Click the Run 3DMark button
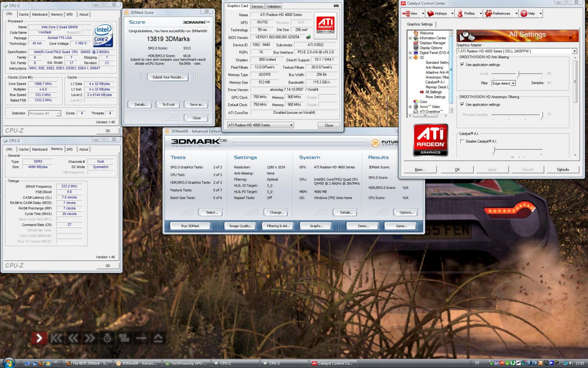The image size is (588, 368). point(190,226)
